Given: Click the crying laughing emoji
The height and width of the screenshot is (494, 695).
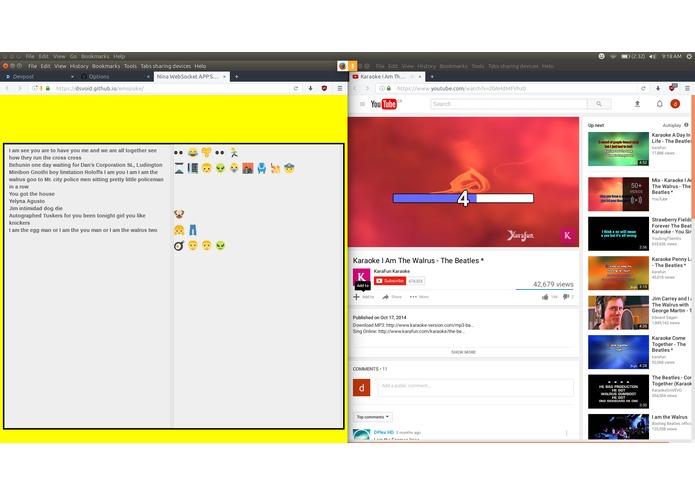Looking at the screenshot, I should pos(193,152).
